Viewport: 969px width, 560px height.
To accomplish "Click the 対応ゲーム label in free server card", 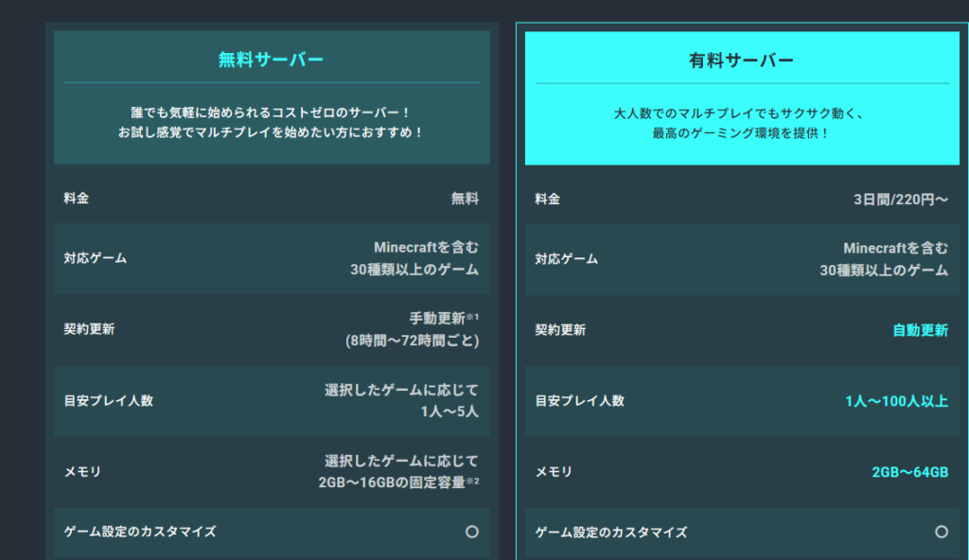I will (96, 258).
